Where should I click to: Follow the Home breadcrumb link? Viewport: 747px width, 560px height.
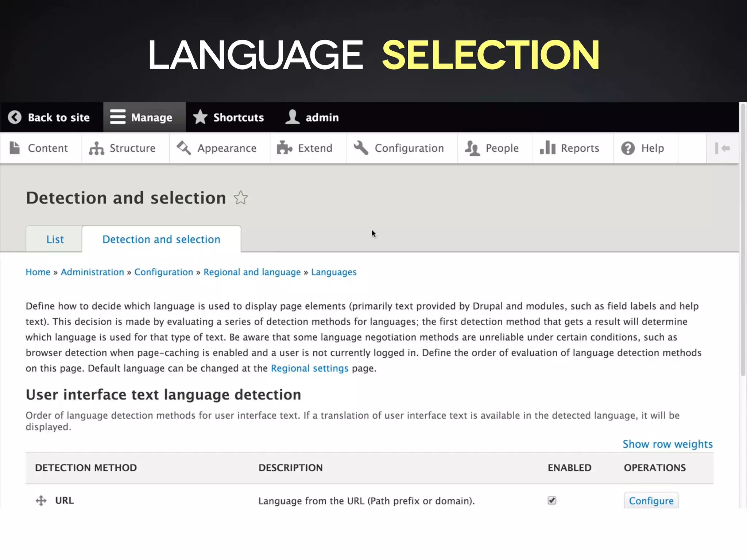pyautogui.click(x=38, y=272)
